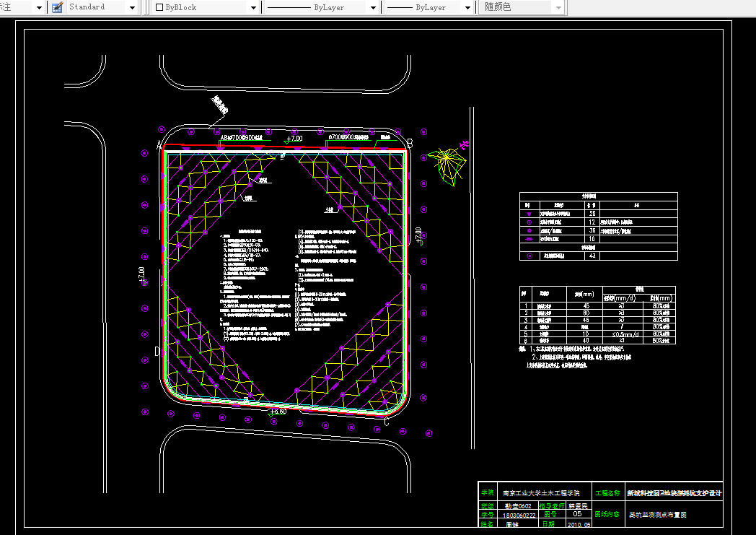Click value 80 in the alarm table

click(586, 313)
